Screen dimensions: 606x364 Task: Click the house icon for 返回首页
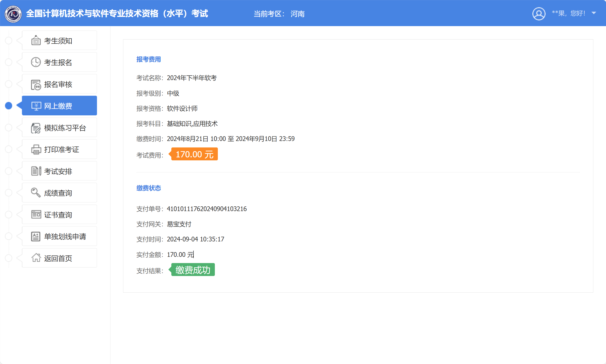(x=36, y=258)
